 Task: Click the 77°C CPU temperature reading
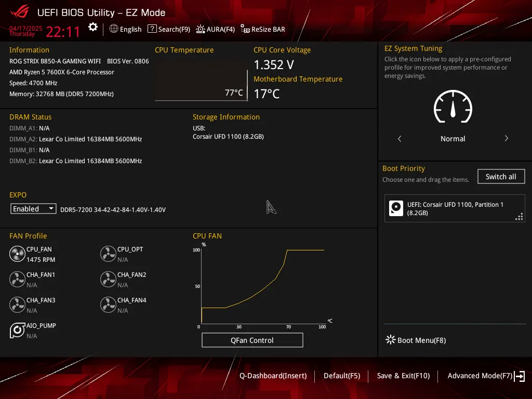(x=234, y=92)
